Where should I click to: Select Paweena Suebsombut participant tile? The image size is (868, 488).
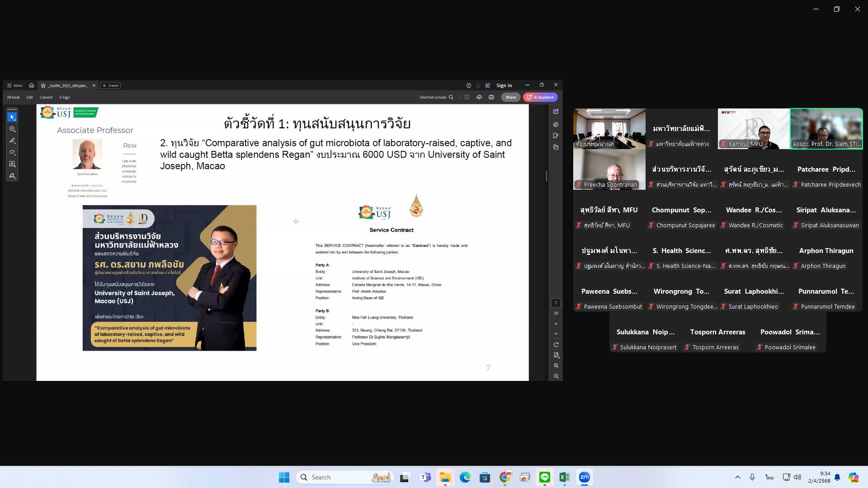point(609,291)
